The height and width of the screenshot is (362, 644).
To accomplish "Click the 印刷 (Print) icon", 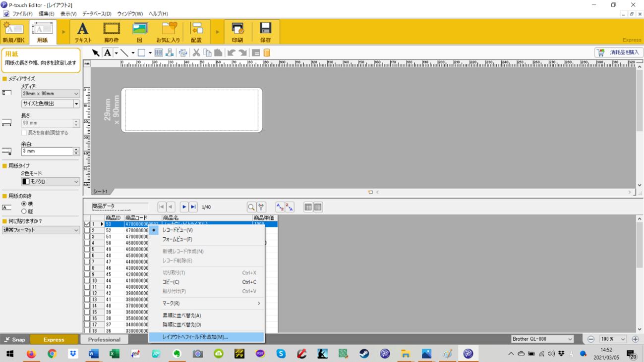I will point(237,32).
